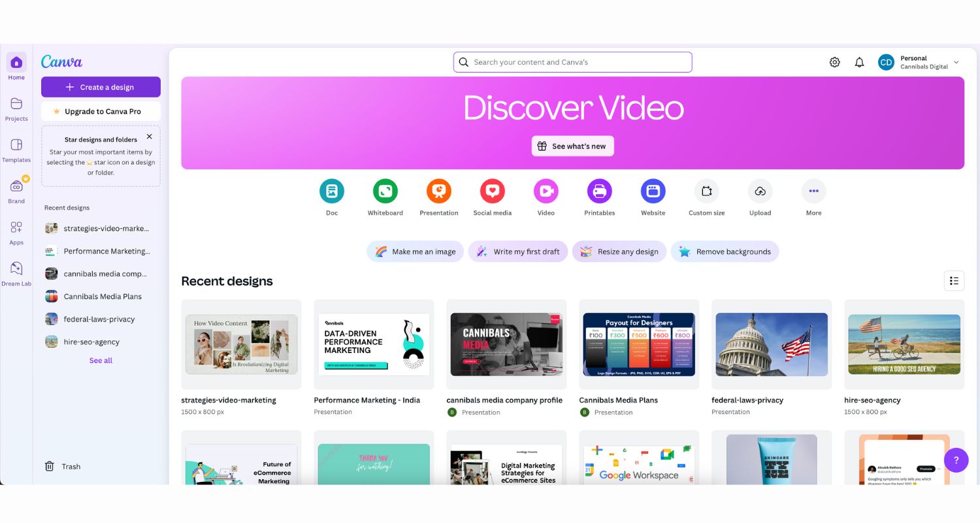
Task: Choose the Website design type
Action: (653, 191)
